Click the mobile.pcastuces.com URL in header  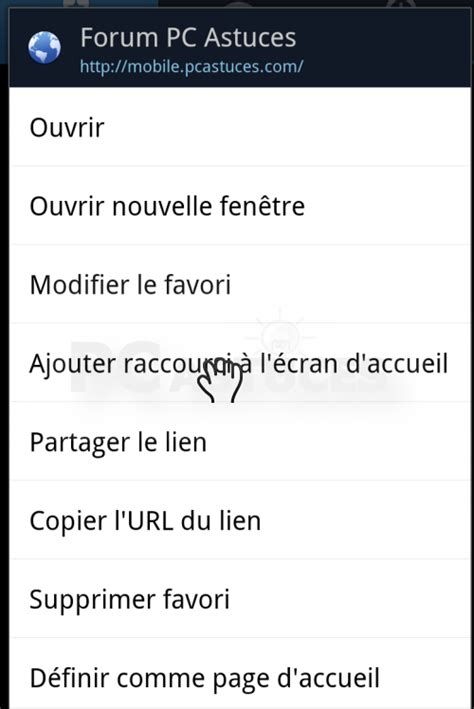[x=191, y=66]
